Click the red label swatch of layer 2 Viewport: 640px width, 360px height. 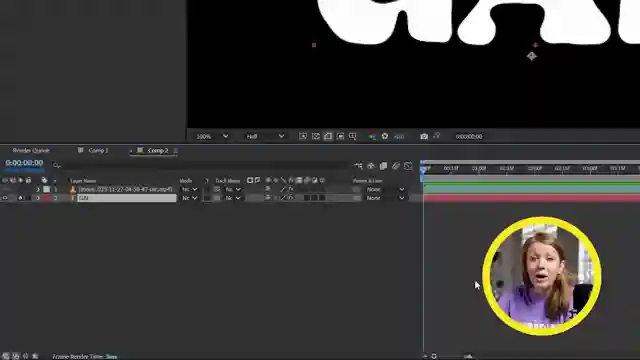(x=47, y=198)
